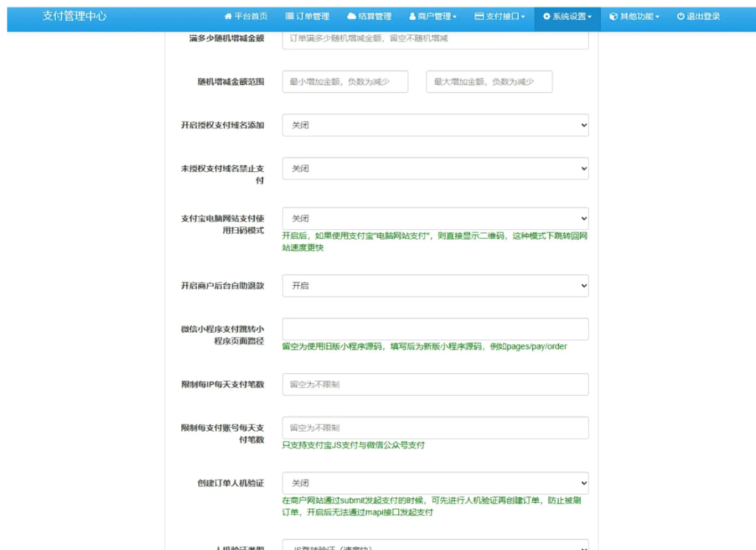Image resolution: width=756 pixels, height=550 pixels.
Task: Open 支付宝电脑网站支付使用扫码模式 dropdown
Action: point(435,219)
